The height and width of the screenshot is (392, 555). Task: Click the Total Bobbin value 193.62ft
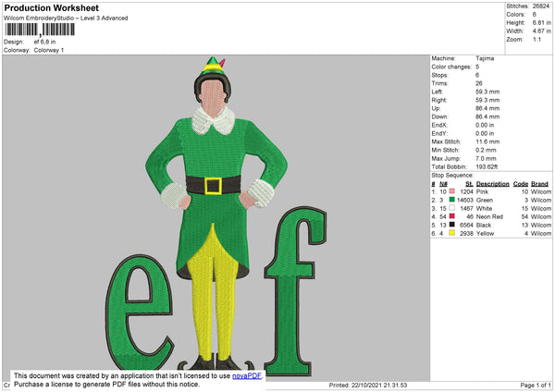[487, 166]
